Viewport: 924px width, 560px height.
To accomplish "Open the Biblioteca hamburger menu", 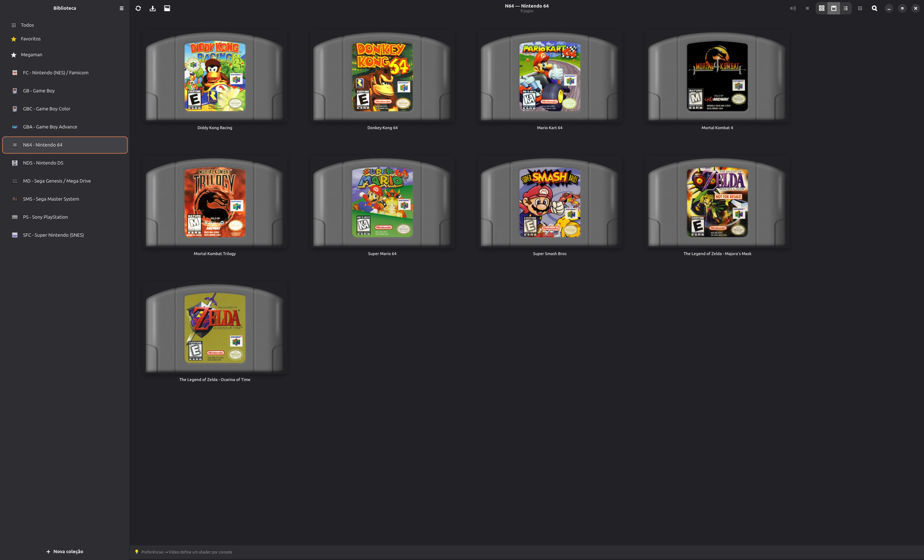I will [x=121, y=8].
